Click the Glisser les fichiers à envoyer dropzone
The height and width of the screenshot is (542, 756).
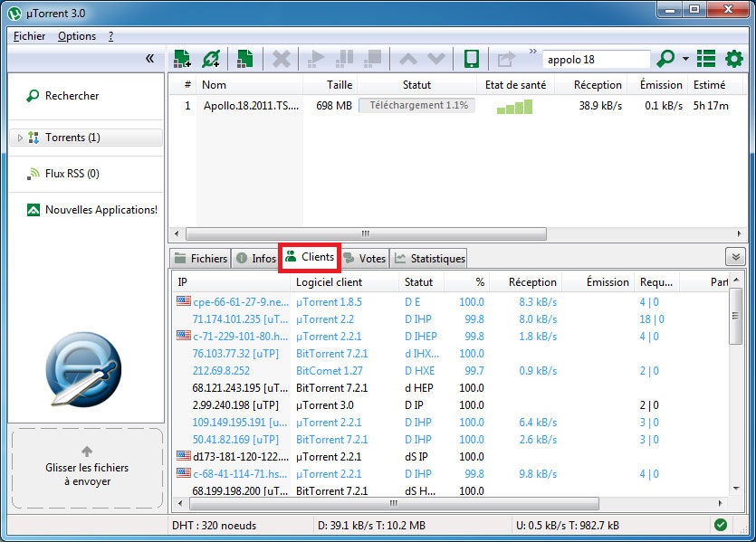[87, 469]
